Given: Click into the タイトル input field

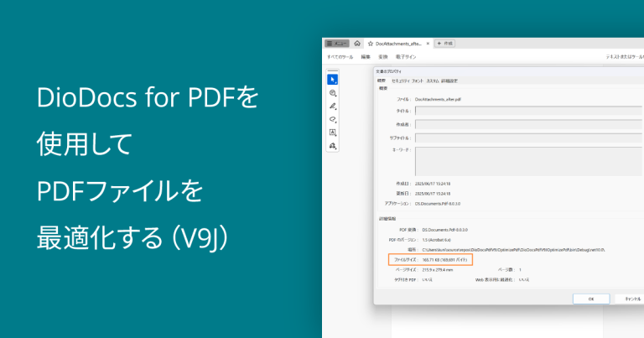Looking at the screenshot, I should [x=528, y=111].
